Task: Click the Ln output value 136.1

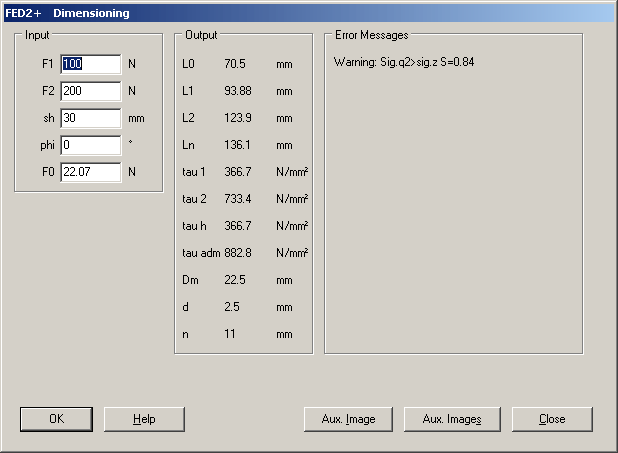Action: 238,145
